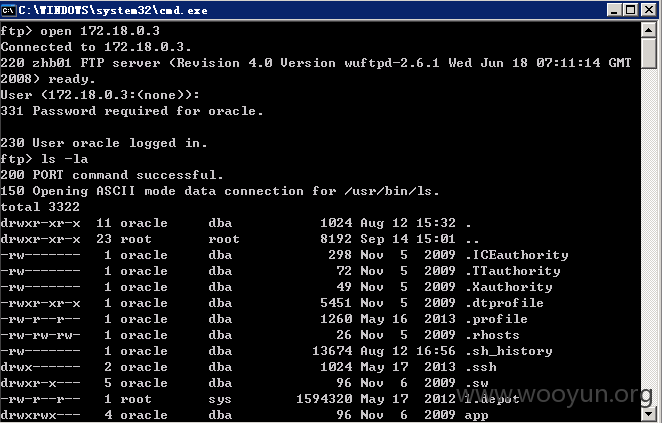Click time '16:56' of .sh_history
The height and width of the screenshot is (423, 662).
(x=436, y=351)
